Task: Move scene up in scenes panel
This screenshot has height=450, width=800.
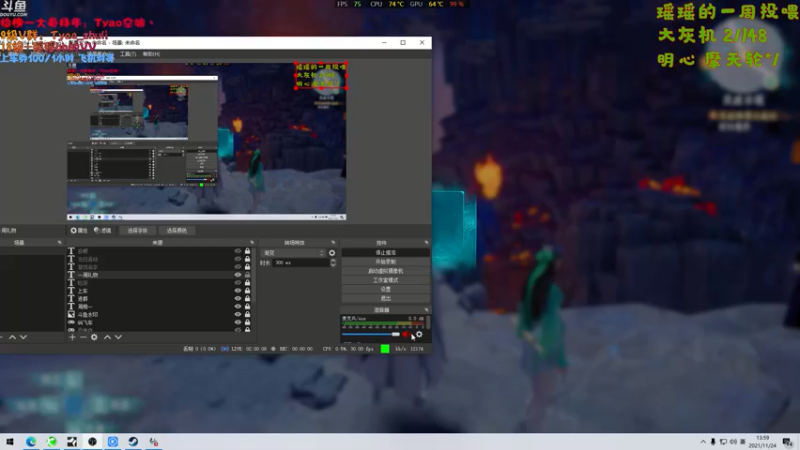Action: coord(12,337)
